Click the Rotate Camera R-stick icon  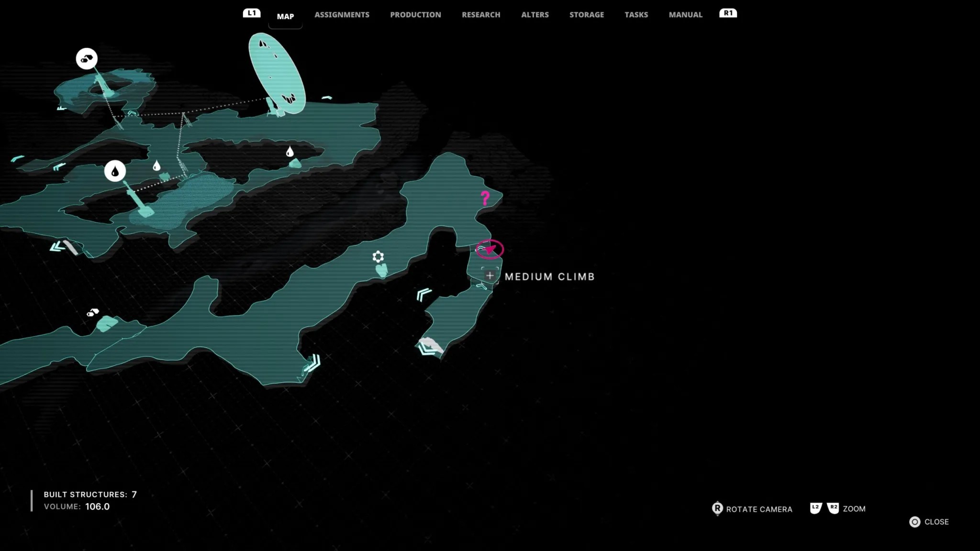717,508
